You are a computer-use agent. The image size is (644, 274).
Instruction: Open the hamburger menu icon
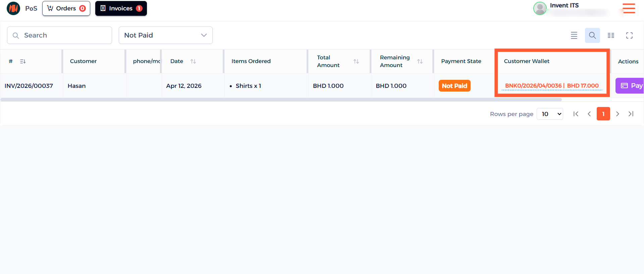click(629, 8)
